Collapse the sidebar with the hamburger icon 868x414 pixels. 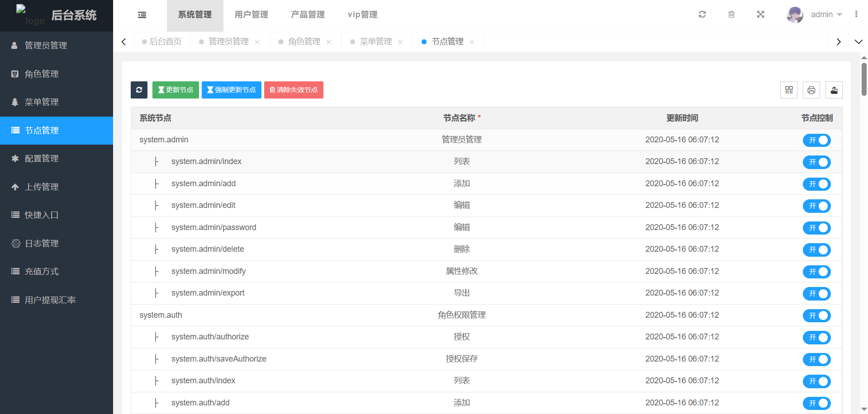click(142, 15)
